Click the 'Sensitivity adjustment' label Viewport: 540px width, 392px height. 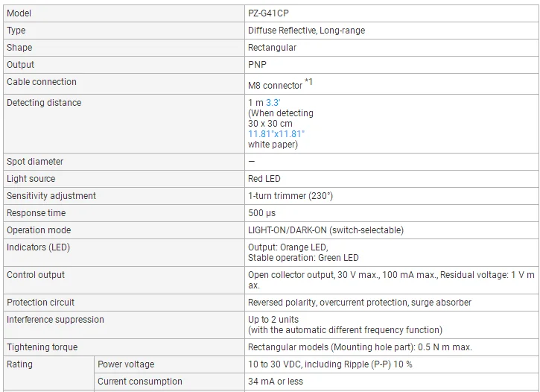pyautogui.click(x=51, y=196)
